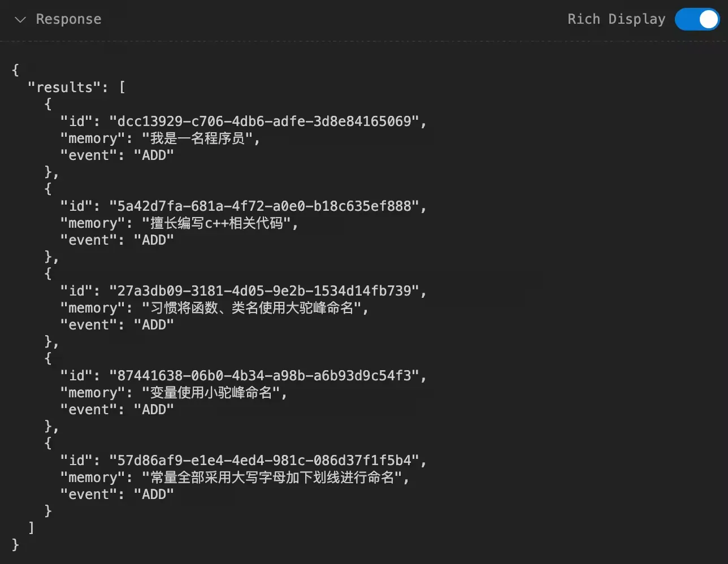
Task: Click the closing square bracket of results
Action: [x=32, y=528]
